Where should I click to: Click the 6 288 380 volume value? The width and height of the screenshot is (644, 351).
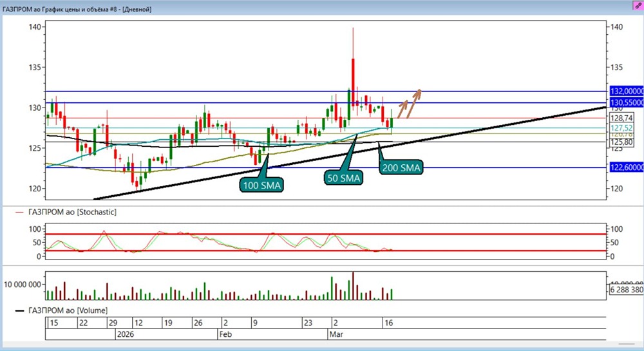click(626, 289)
